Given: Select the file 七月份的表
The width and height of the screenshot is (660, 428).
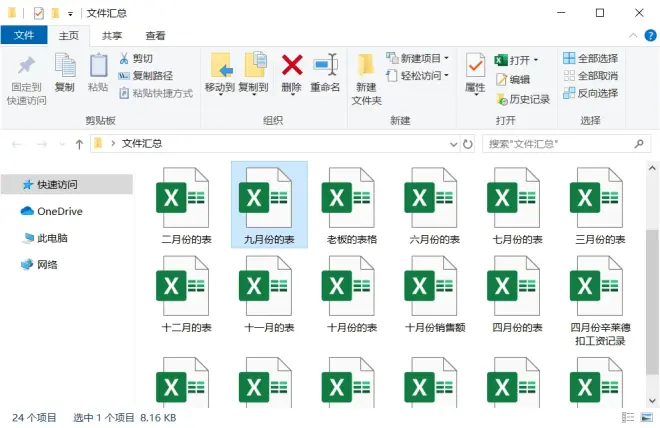Looking at the screenshot, I should coord(517,205).
